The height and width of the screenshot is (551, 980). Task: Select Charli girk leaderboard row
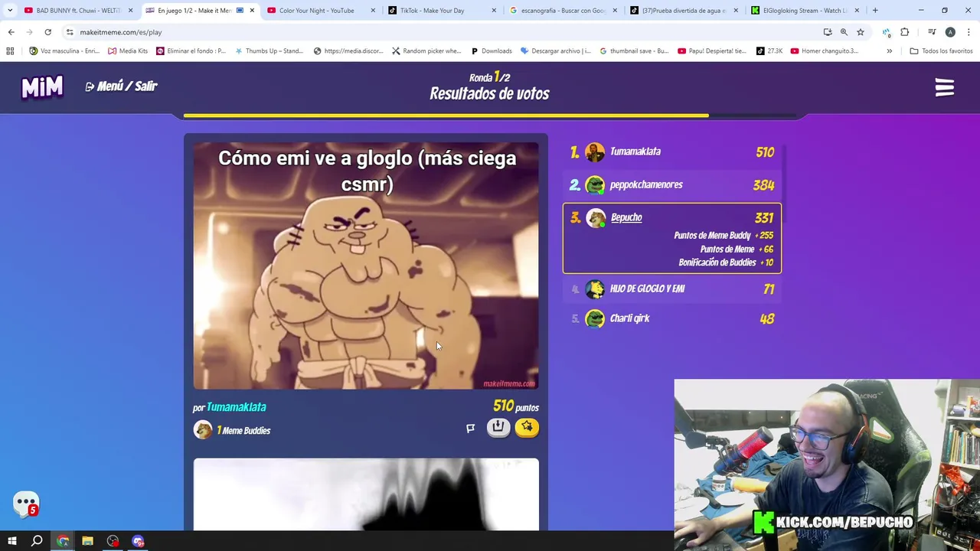(x=672, y=318)
